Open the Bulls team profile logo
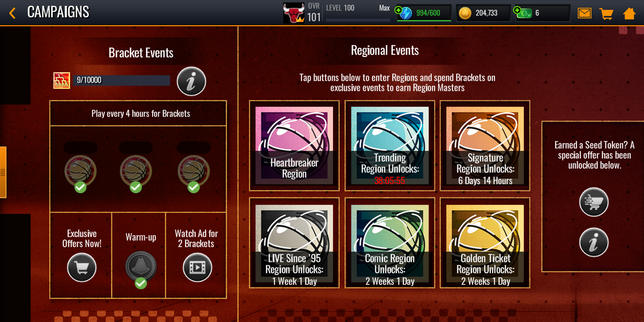The height and width of the screenshot is (322, 644). coord(294,13)
